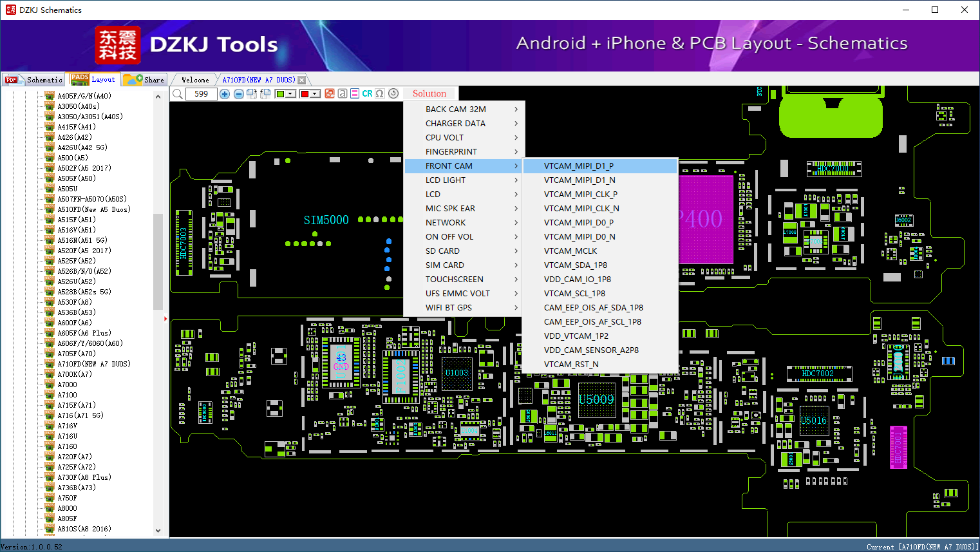Viewport: 980px width, 552px height.
Task: Select VDD_CAM_SENSOR_A2P8 signal
Action: click(600, 350)
